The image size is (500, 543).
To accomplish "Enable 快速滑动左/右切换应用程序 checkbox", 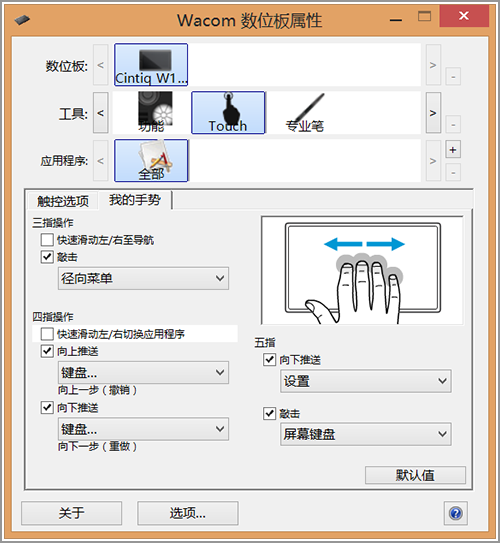I will click(47, 334).
